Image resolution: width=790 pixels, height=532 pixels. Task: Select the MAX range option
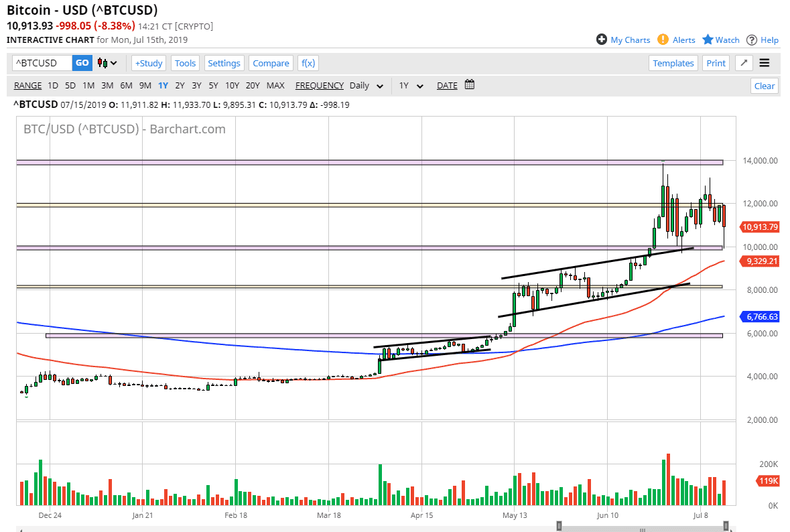pyautogui.click(x=275, y=86)
